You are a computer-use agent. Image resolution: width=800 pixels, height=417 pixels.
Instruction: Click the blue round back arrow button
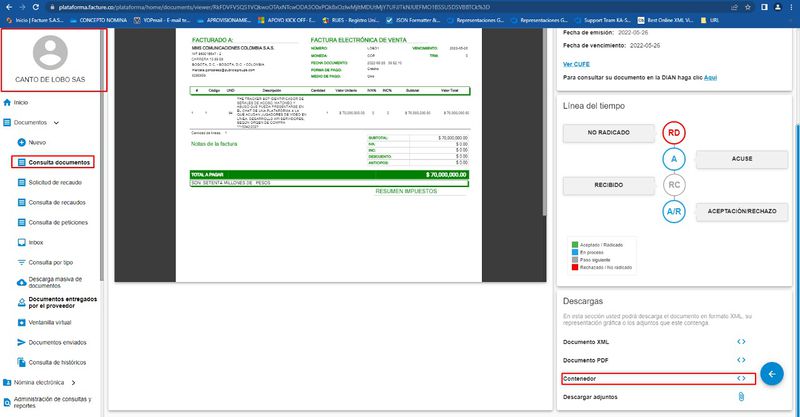coord(771,374)
